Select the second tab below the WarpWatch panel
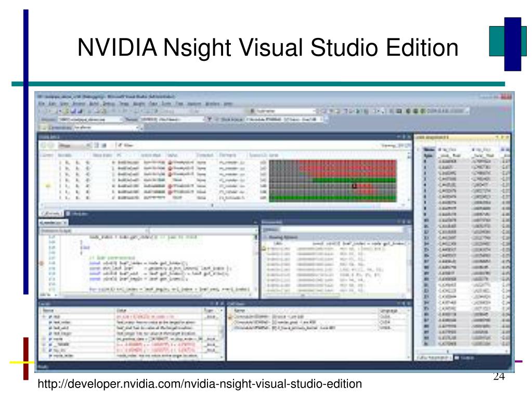The image size is (532, 399). (x=464, y=357)
